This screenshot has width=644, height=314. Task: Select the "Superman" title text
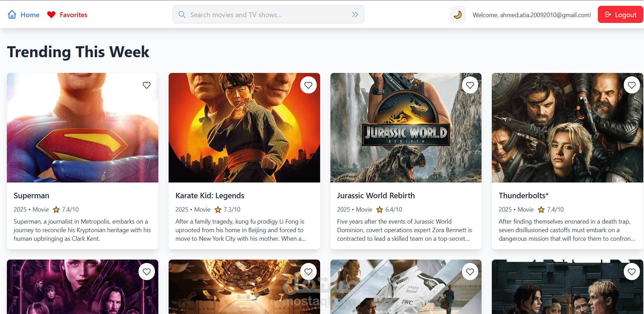pyautogui.click(x=31, y=196)
